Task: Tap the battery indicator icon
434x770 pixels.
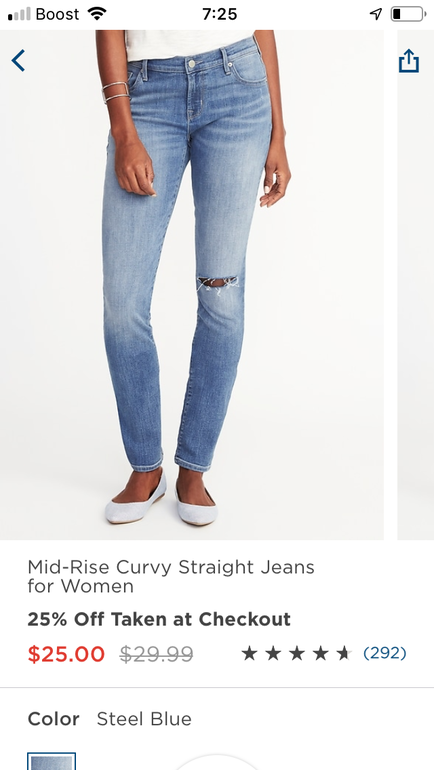Action: click(x=408, y=14)
